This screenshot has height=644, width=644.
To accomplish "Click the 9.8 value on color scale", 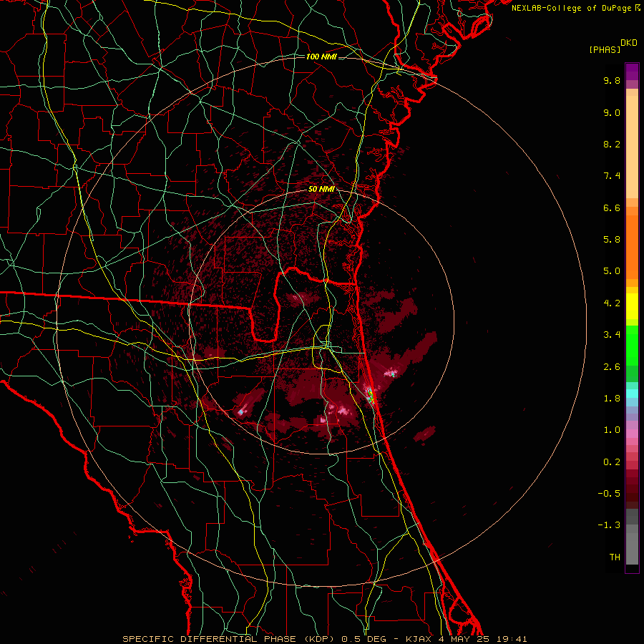I will click(612, 80).
